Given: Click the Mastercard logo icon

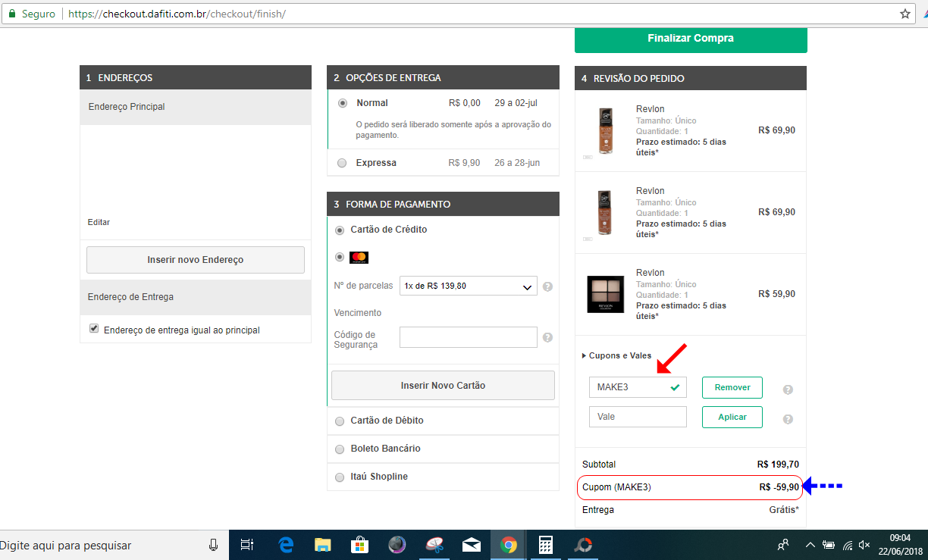Looking at the screenshot, I should (x=359, y=258).
